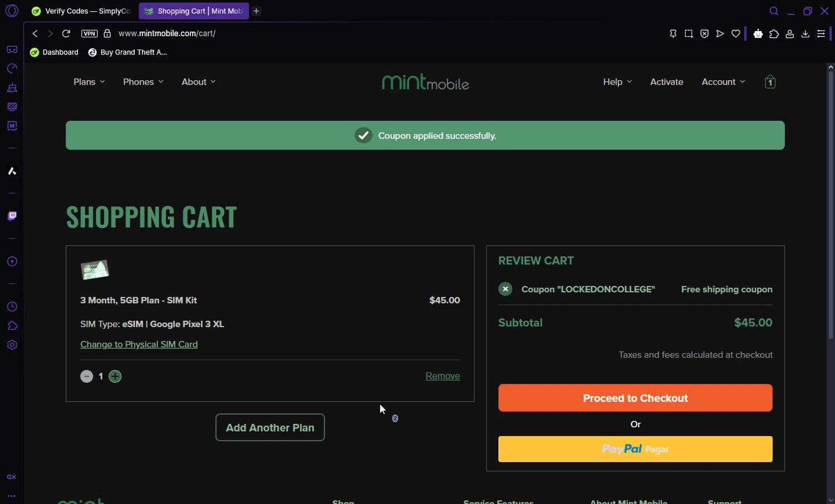The image size is (835, 504).
Task: Open History clock icon in sidebar
Action: [12, 307]
